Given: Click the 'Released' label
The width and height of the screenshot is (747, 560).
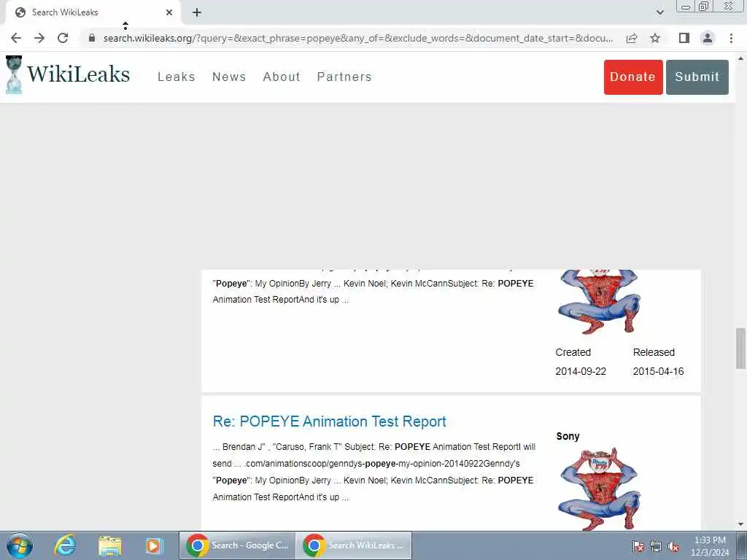Looking at the screenshot, I should click(x=654, y=352).
